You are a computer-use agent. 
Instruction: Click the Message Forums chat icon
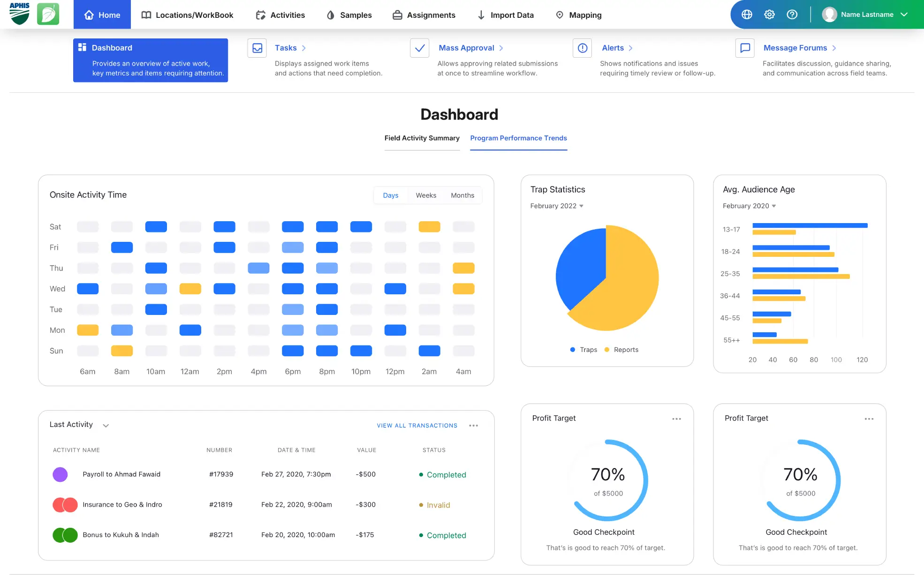click(x=745, y=48)
